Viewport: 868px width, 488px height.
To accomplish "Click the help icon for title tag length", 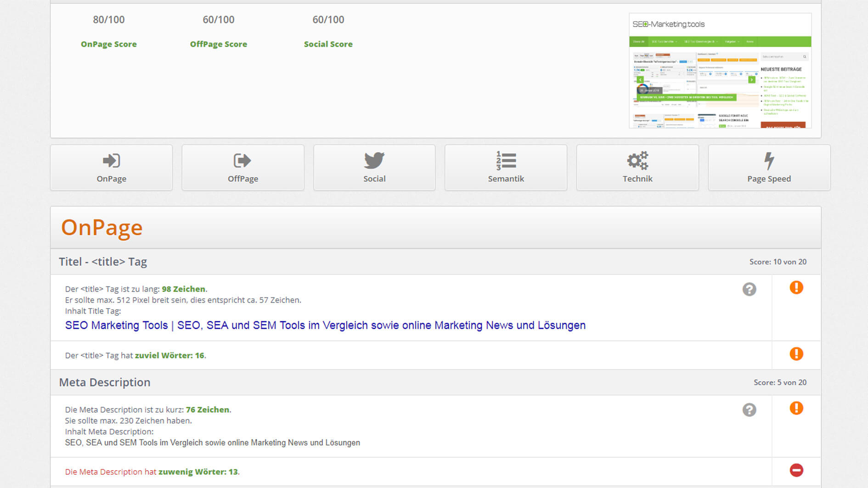I will pyautogui.click(x=749, y=289).
